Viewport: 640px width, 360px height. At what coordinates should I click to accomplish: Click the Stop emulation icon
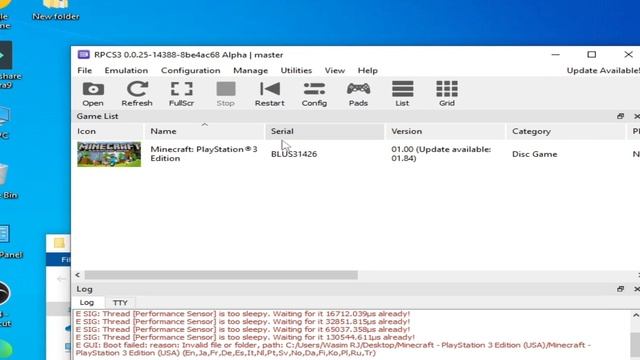click(226, 94)
